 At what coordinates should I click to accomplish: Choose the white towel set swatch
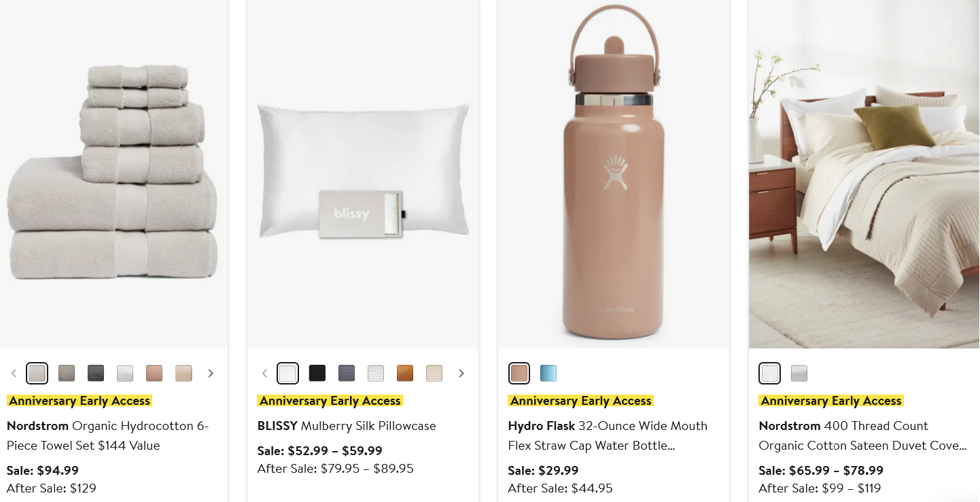125,373
